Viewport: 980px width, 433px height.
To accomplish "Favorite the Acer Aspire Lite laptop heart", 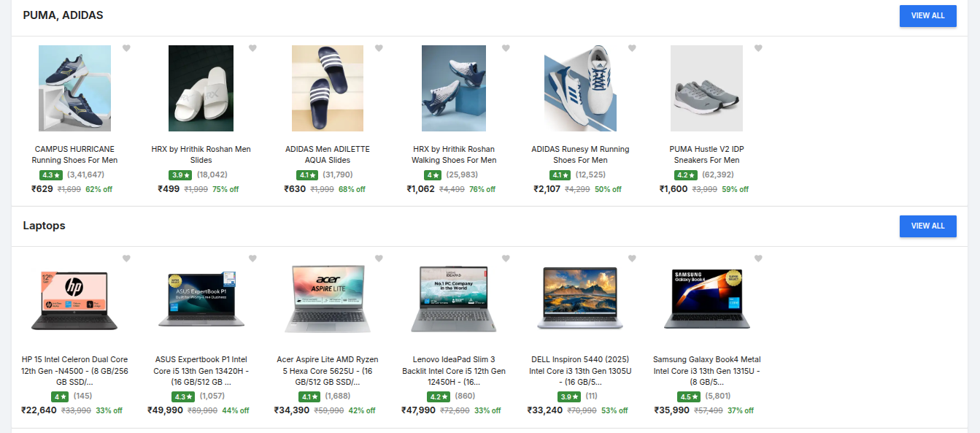I will pos(379,258).
